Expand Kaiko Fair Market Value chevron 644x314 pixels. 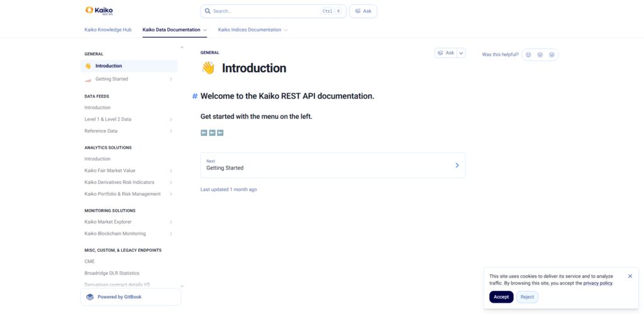(171, 171)
